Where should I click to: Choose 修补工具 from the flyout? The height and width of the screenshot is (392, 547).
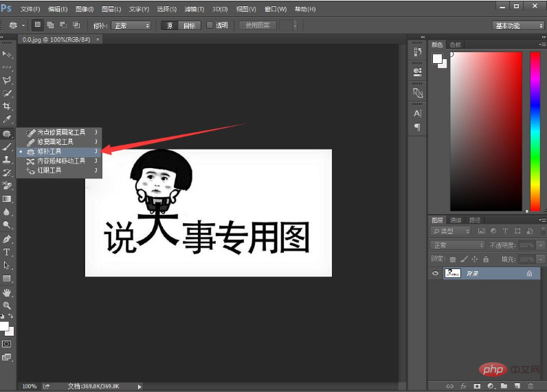(59, 152)
